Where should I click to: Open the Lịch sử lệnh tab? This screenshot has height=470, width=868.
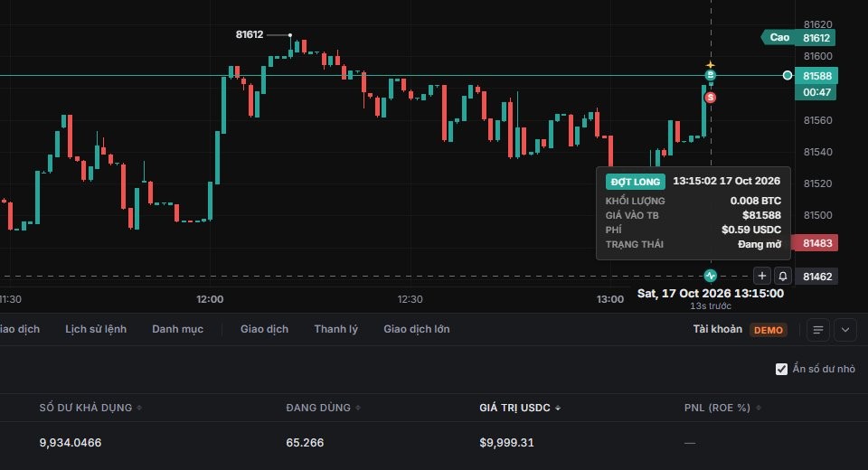click(x=96, y=329)
